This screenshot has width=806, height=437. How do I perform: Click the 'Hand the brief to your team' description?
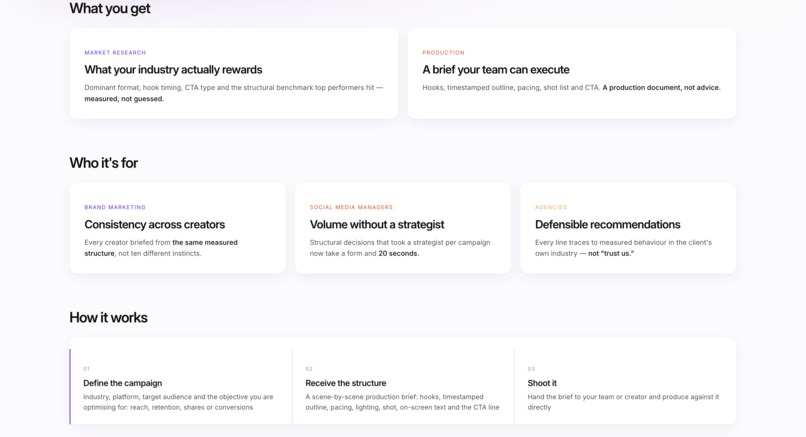click(x=623, y=402)
